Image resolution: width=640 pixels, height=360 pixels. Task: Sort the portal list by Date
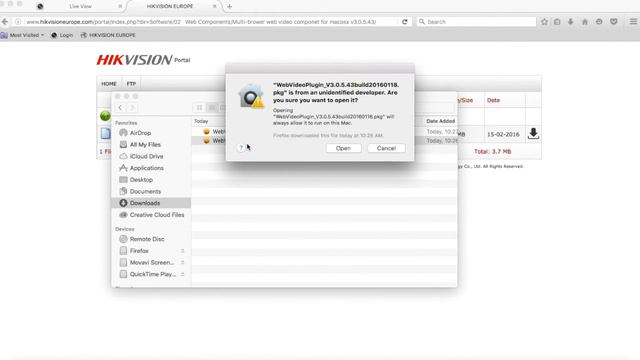point(493,100)
